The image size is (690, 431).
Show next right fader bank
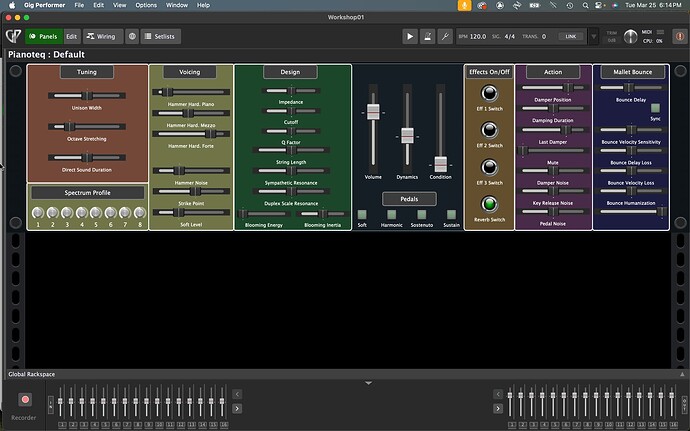click(498, 409)
